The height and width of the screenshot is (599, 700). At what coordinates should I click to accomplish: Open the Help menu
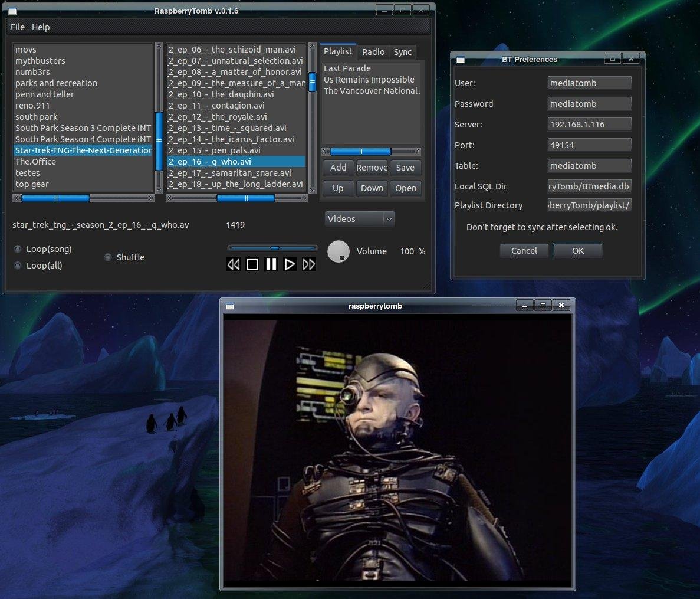41,27
